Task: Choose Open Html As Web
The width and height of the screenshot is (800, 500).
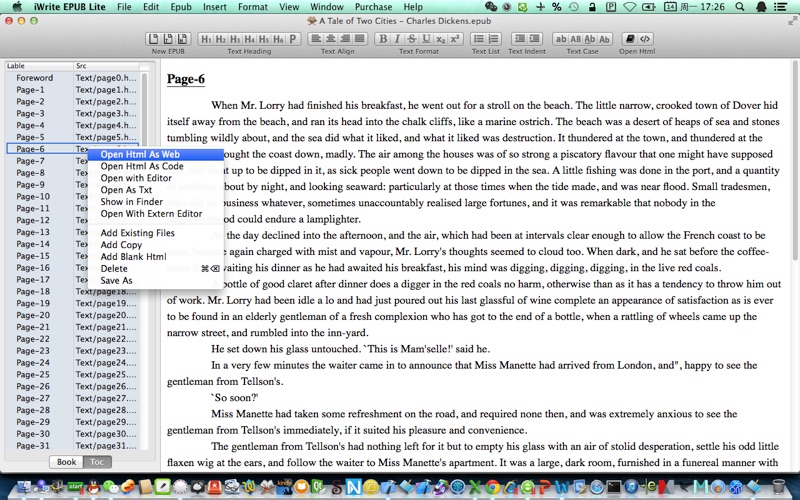Action: click(x=156, y=154)
